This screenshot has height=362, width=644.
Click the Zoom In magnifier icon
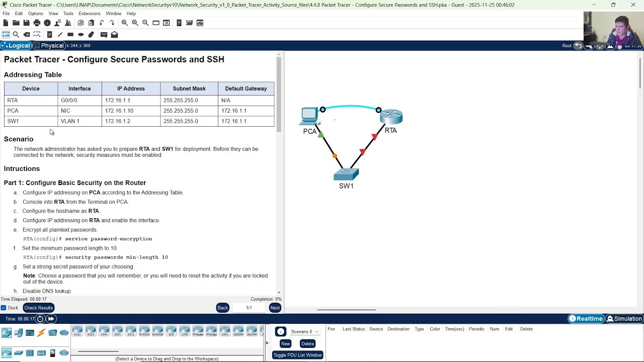pos(124,23)
